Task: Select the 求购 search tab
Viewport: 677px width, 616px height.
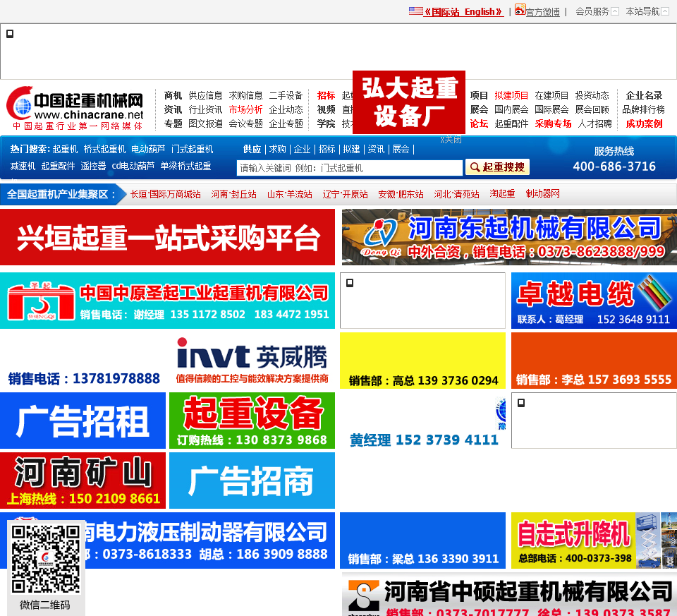Action: click(x=277, y=150)
